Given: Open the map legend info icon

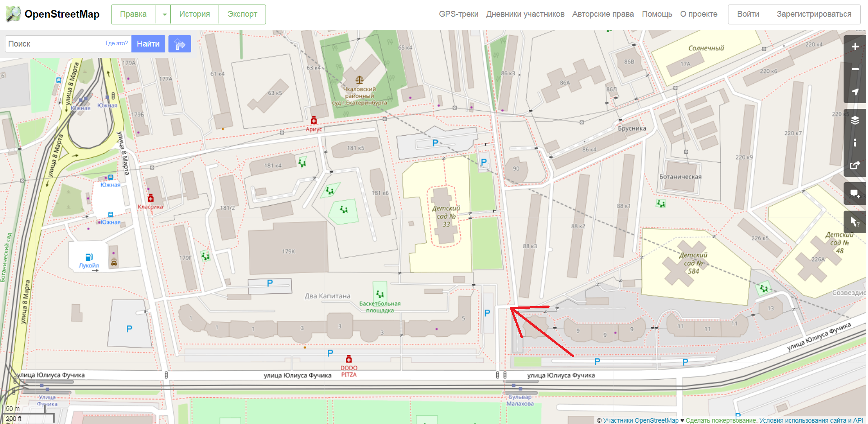Looking at the screenshot, I should point(855,143).
